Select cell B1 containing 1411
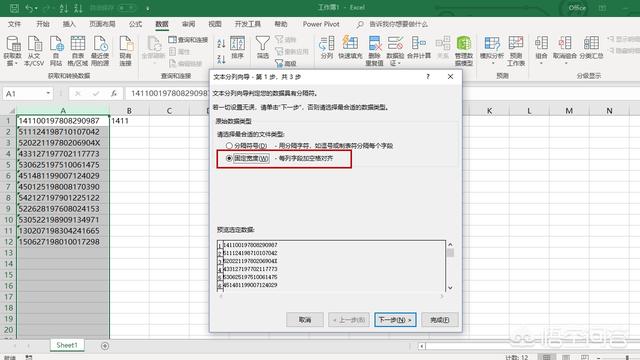This screenshot has height=360, width=640. (129, 121)
